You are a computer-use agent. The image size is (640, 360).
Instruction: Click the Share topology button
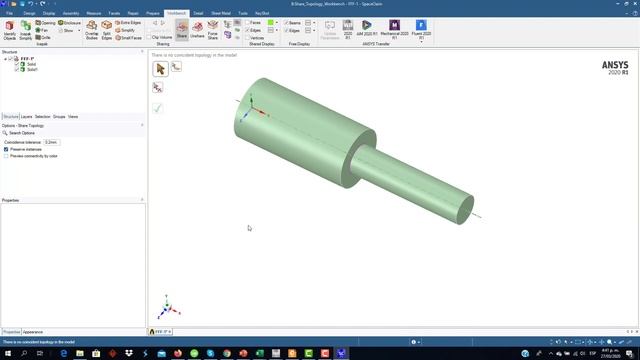point(182,30)
